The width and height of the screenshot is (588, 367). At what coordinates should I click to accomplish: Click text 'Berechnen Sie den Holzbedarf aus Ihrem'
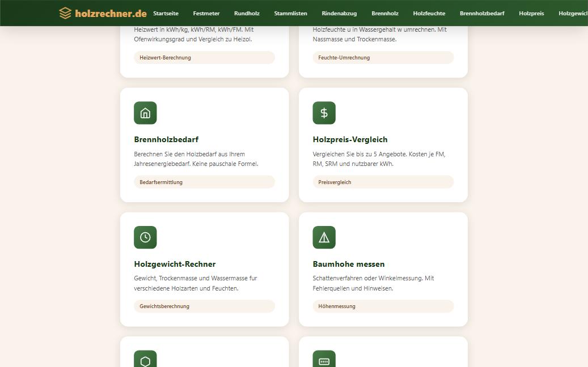click(189, 154)
